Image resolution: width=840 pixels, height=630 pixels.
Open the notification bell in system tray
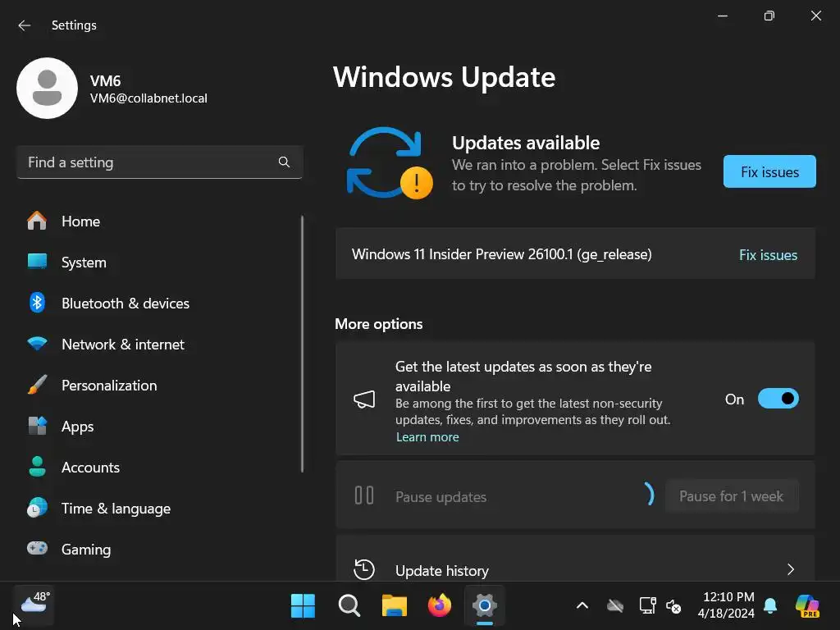pyautogui.click(x=770, y=606)
